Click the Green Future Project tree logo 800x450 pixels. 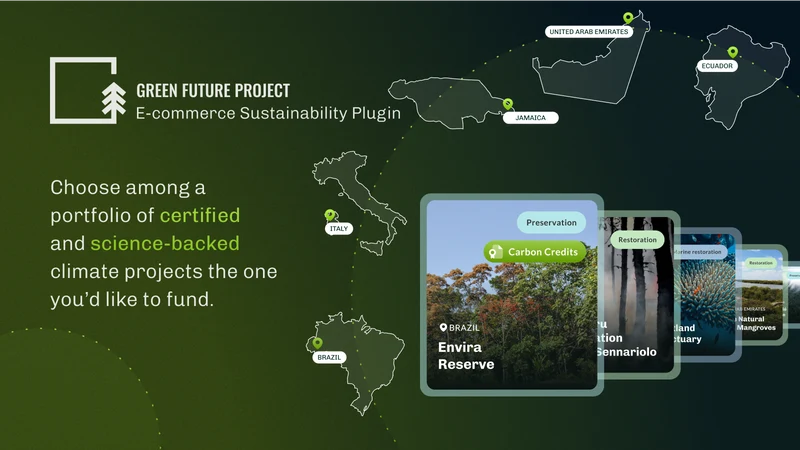(x=88, y=90)
